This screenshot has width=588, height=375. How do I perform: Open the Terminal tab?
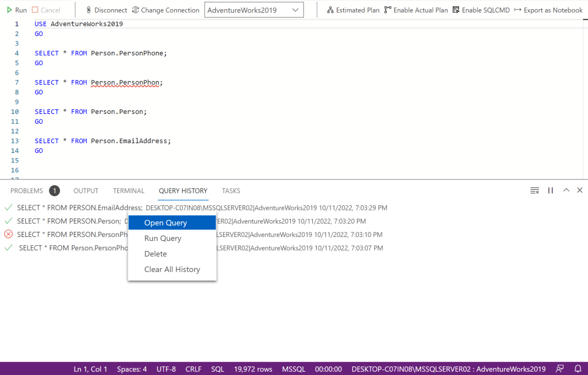129,191
